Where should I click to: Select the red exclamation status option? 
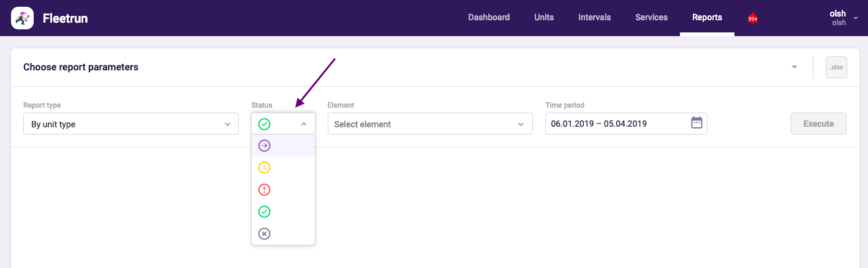click(x=265, y=190)
